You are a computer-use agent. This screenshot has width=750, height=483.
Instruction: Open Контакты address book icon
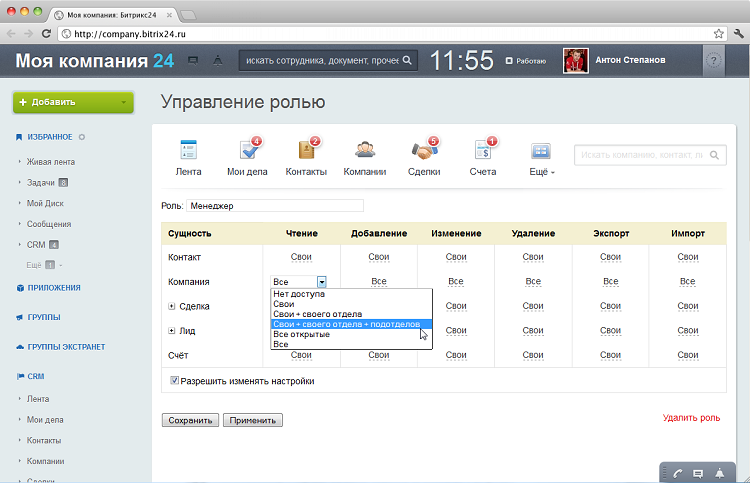308,148
